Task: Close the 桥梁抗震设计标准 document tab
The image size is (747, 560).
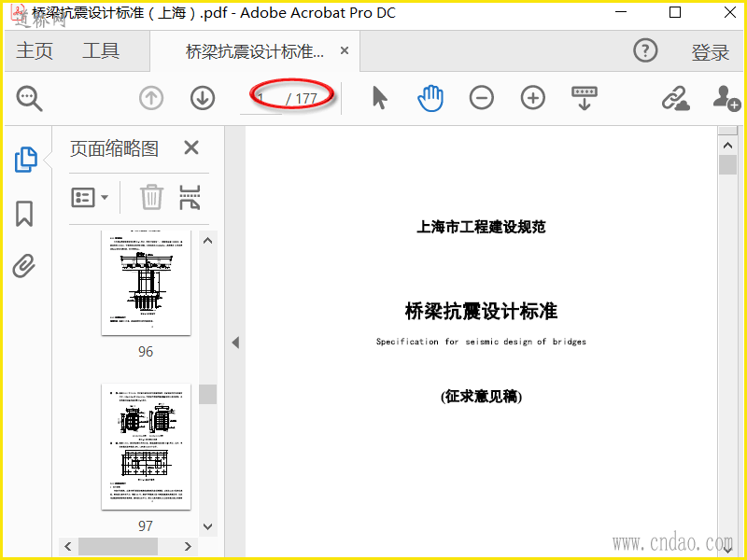Action: click(345, 50)
